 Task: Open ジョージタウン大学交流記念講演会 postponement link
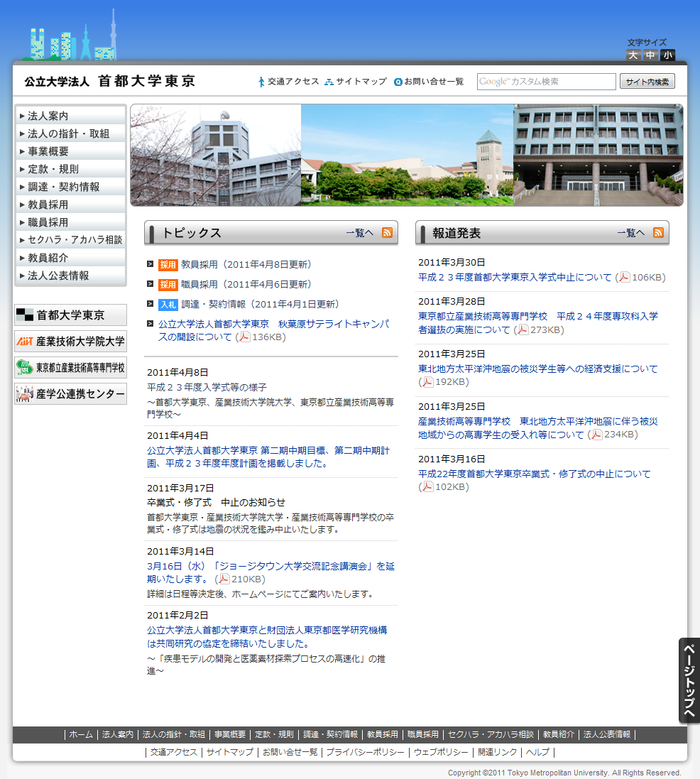(270, 572)
